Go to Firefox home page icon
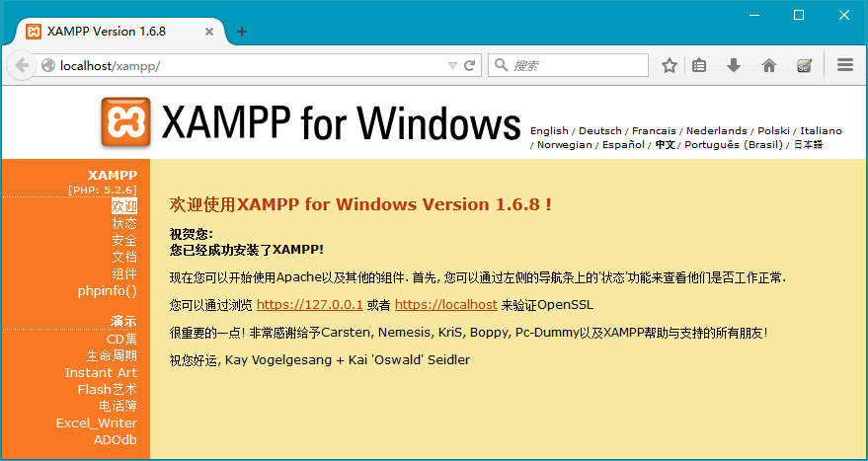The width and height of the screenshot is (868, 461). coord(769,66)
